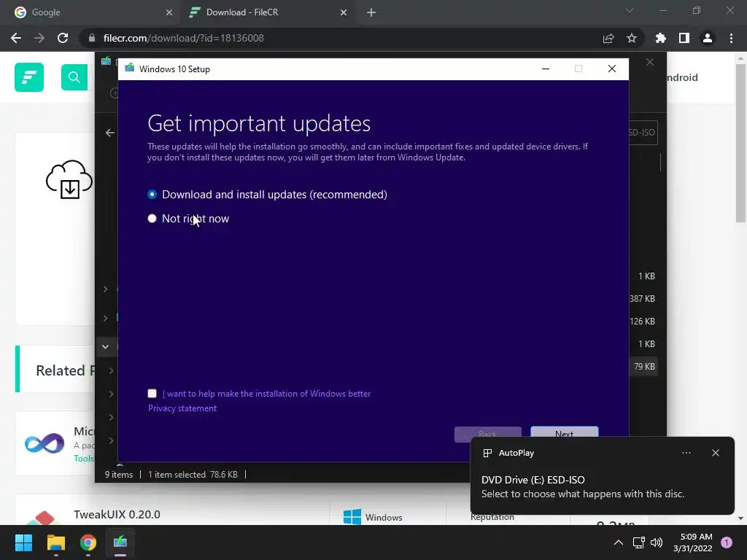Screen dimensions: 747x560
Task: Click the Microsoft infinity logo thumbnail
Action: pos(44,443)
